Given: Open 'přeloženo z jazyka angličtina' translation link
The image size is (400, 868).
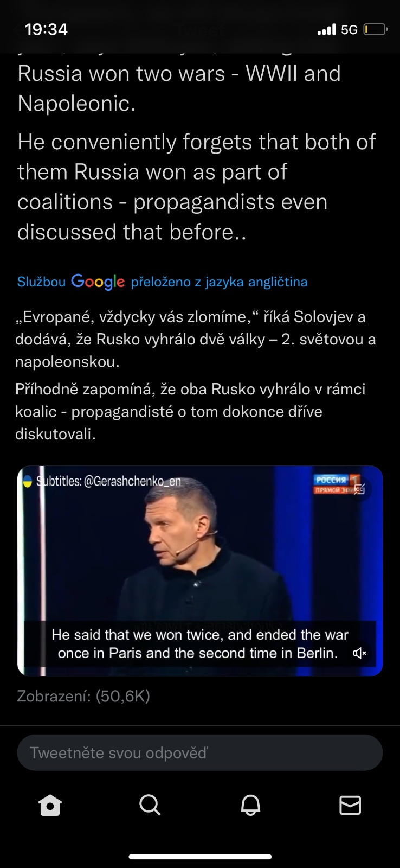Looking at the screenshot, I should (219, 282).
